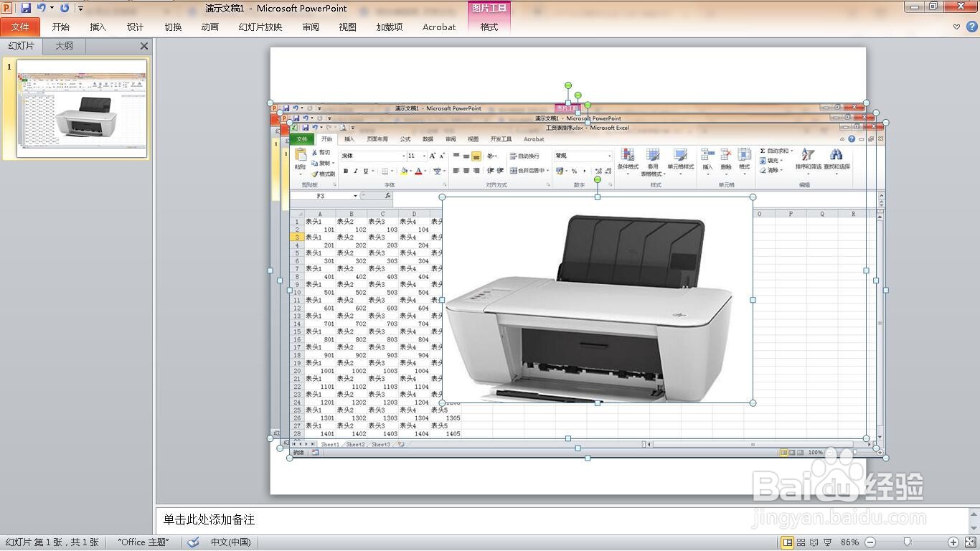The image size is (980, 551).
Task: Open the PowerPoint Acrobat ribbon tab
Action: point(439,27)
